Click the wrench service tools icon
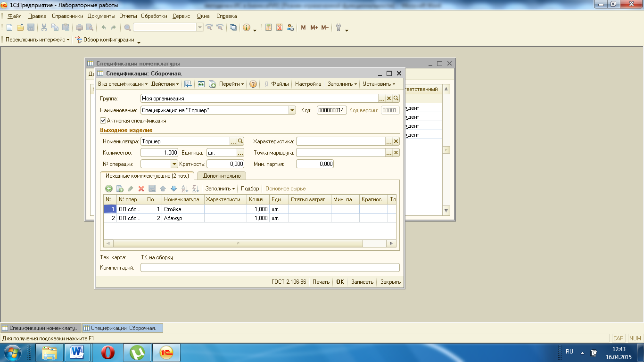 [x=339, y=27]
